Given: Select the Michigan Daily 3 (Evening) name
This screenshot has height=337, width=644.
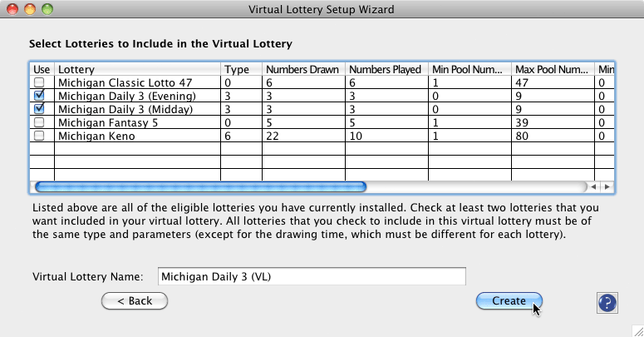Looking at the screenshot, I should pos(127,96).
